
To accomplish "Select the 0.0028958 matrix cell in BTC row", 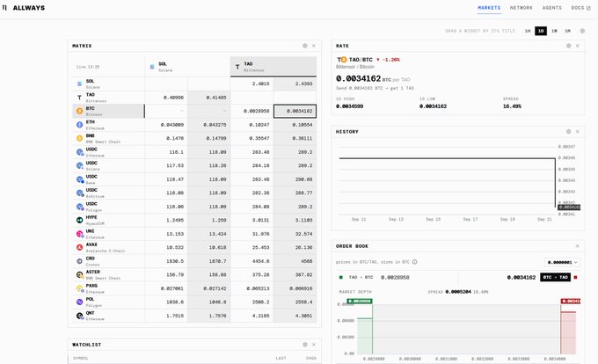I will point(252,112).
